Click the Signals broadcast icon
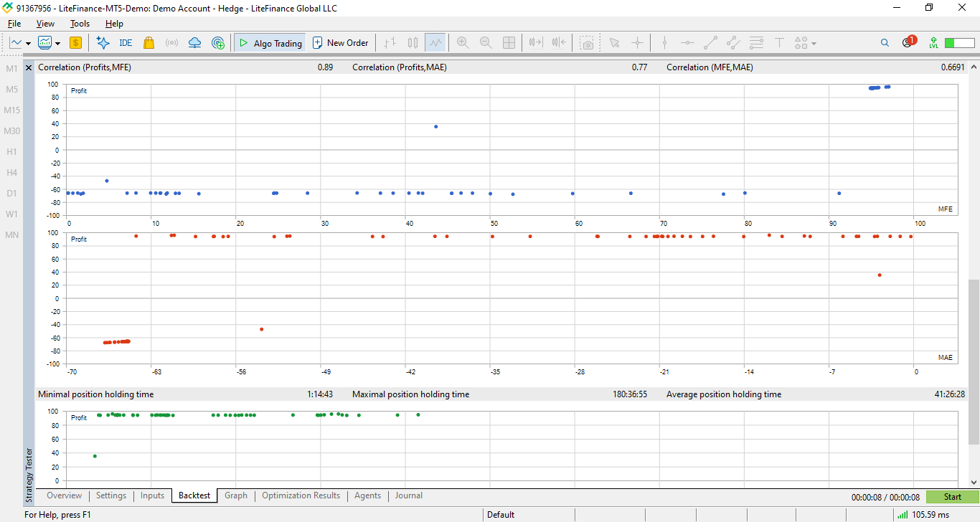Viewport: 980px width, 522px height. point(171,43)
